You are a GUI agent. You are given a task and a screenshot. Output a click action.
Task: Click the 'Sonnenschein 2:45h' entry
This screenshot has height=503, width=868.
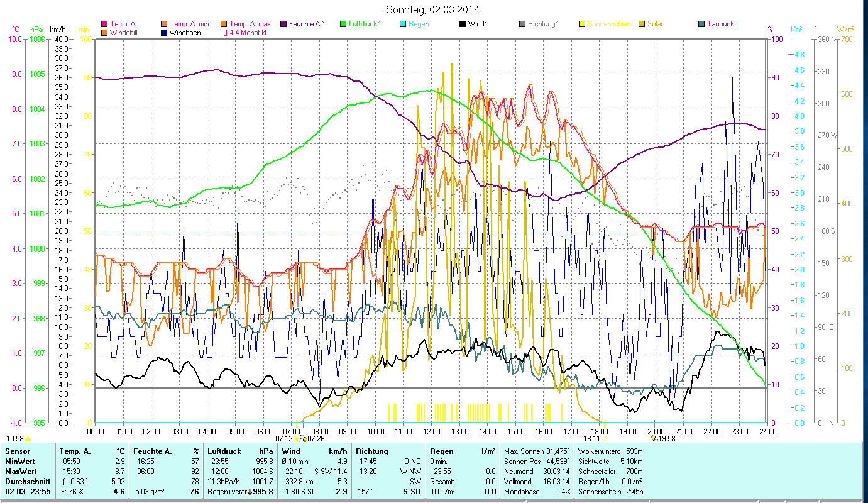[x=610, y=491]
